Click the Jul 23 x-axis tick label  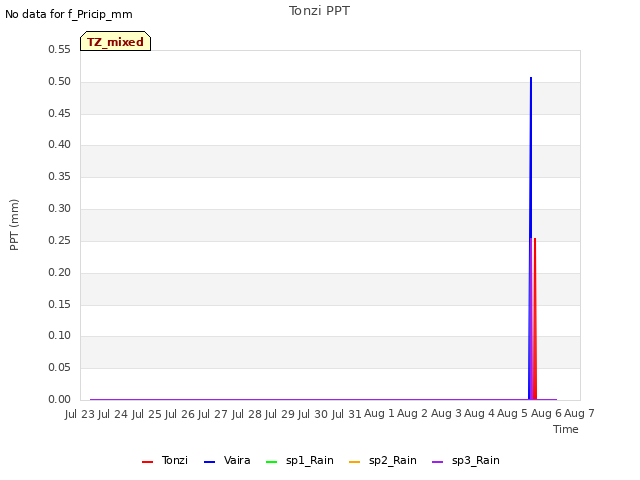point(80,414)
